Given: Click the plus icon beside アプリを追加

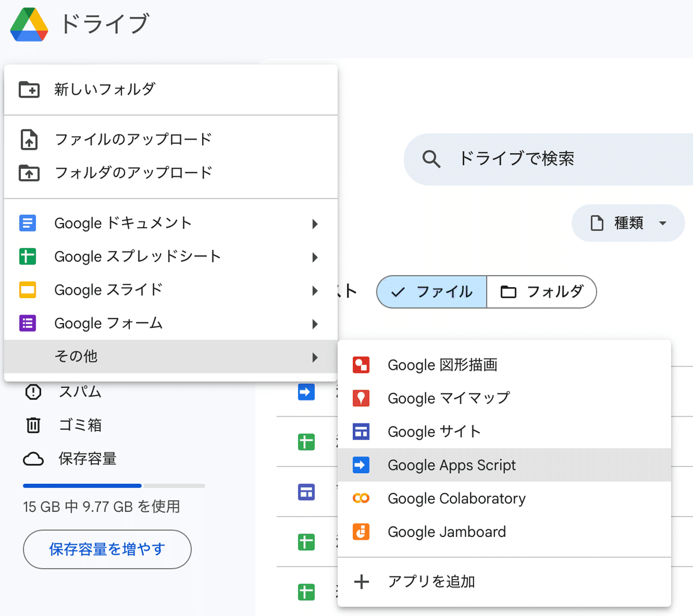Looking at the screenshot, I should pyautogui.click(x=362, y=581).
